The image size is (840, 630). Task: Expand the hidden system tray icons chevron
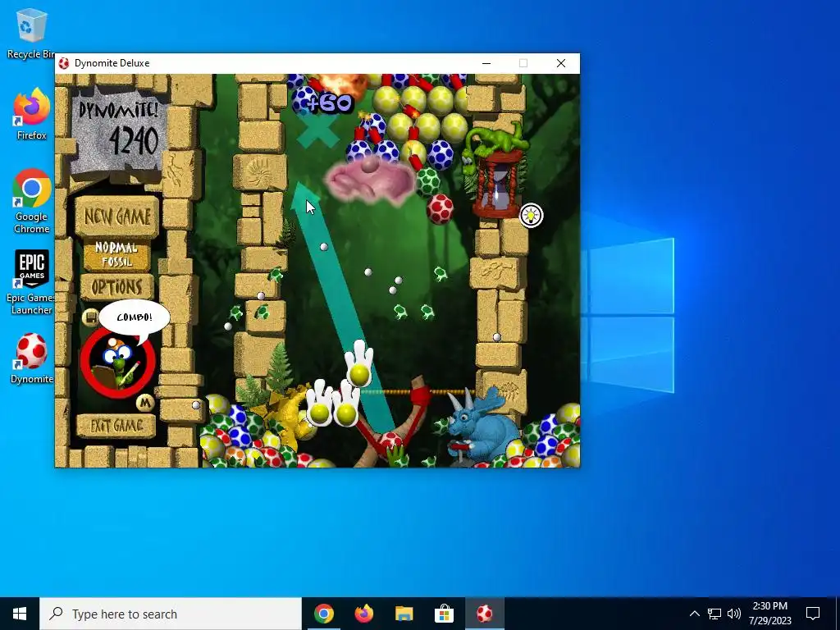[x=694, y=614]
